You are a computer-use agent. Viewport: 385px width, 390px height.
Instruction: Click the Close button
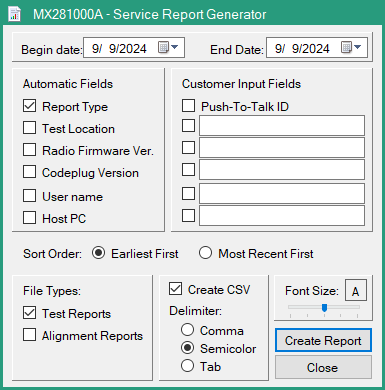pos(323,367)
